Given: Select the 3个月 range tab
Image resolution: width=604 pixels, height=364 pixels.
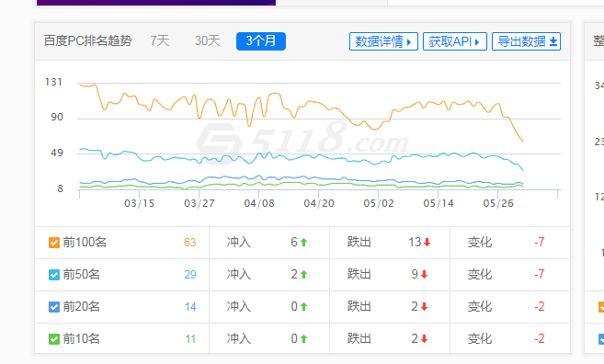Looking at the screenshot, I should pyautogui.click(x=261, y=41).
